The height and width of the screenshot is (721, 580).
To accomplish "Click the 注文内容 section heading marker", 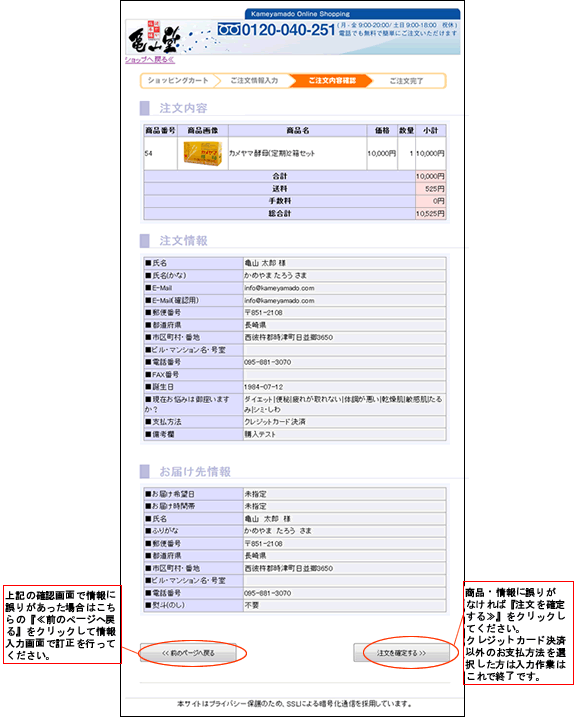I will (144, 108).
